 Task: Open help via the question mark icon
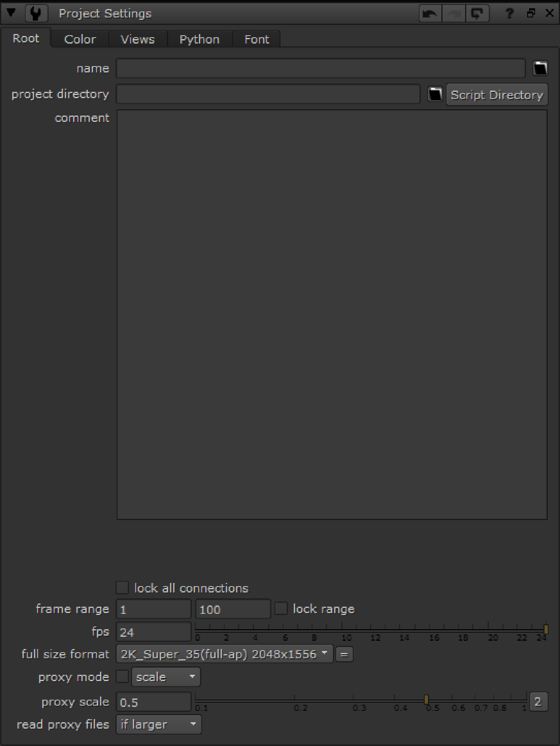tap(509, 14)
